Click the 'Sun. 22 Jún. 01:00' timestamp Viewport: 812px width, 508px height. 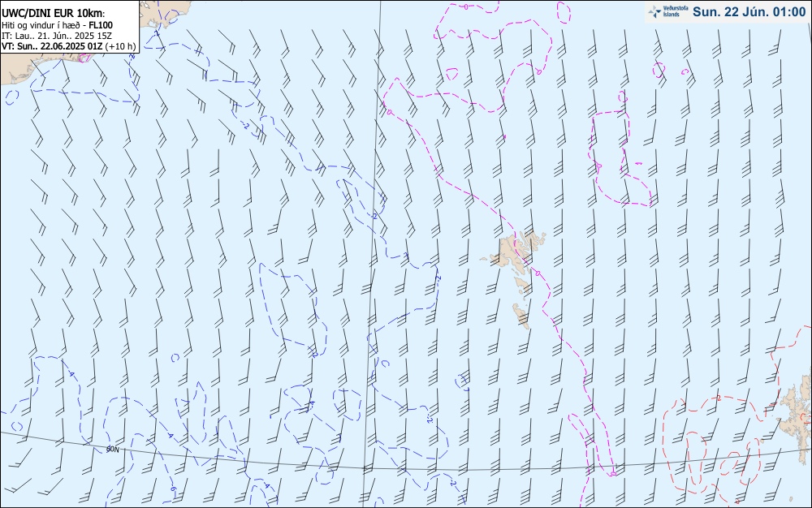tap(749, 12)
